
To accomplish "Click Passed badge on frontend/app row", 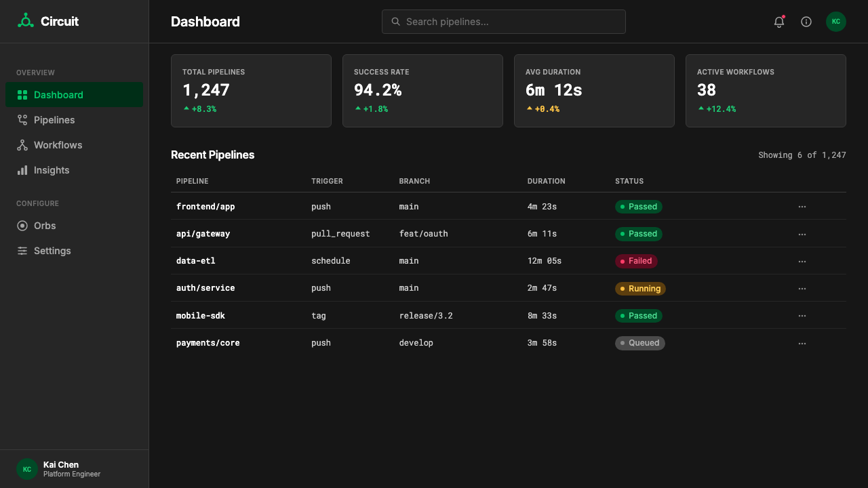I will click(639, 207).
